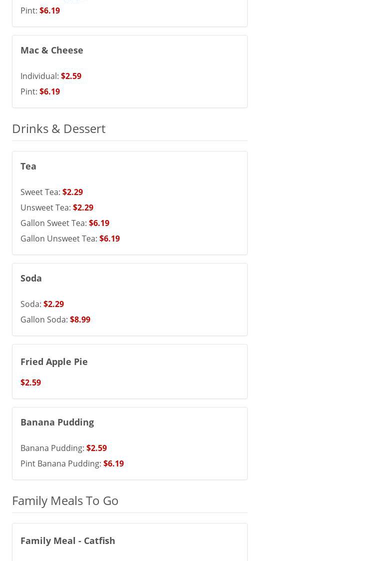Open the Family Meal - Catfish item

(x=68, y=540)
